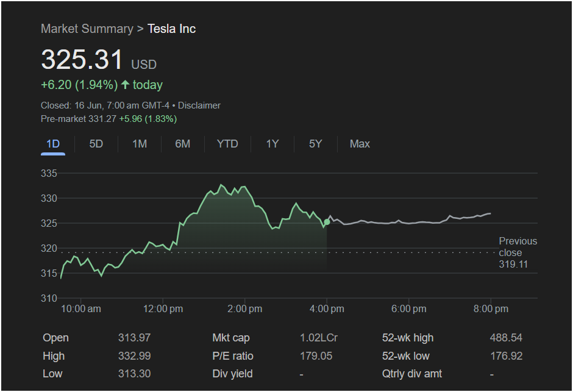Image resolution: width=573 pixels, height=392 pixels.
Task: Choose the Max time range tab
Action: click(360, 144)
